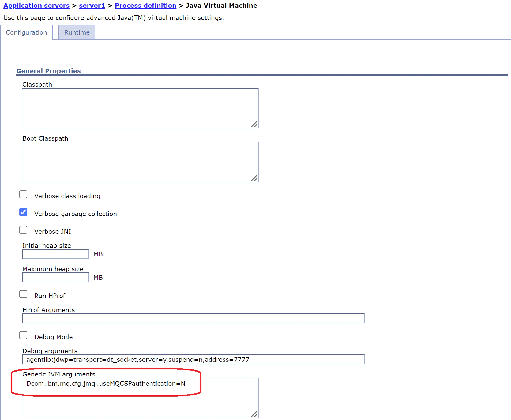Viewport: 511px width, 420px height.
Task: Click the 'Verbose JNI' label text
Action: (x=52, y=232)
